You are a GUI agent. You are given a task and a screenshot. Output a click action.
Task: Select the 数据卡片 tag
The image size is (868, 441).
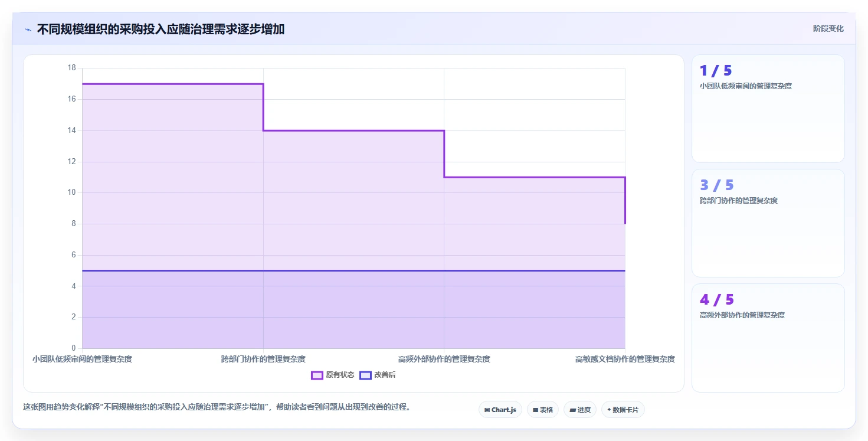click(623, 410)
